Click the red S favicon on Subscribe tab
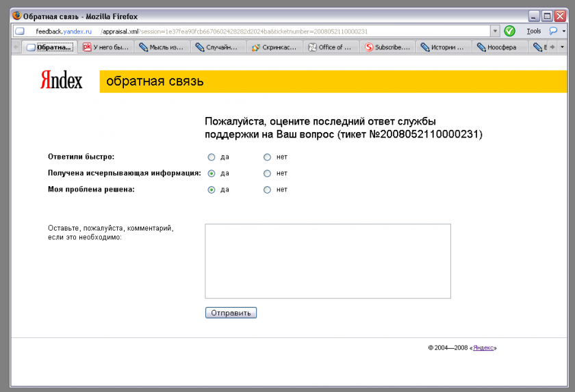The height and width of the screenshot is (392, 575). (368, 47)
